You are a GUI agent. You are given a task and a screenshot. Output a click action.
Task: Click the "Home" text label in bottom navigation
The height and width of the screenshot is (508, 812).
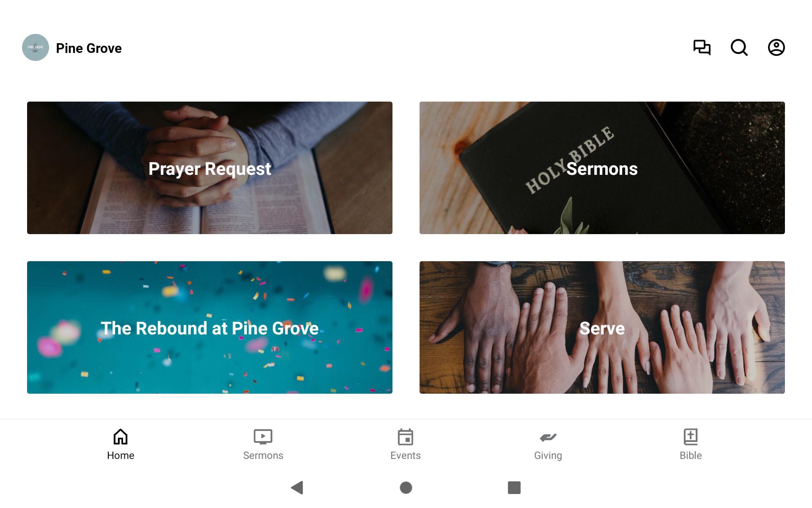tap(121, 456)
